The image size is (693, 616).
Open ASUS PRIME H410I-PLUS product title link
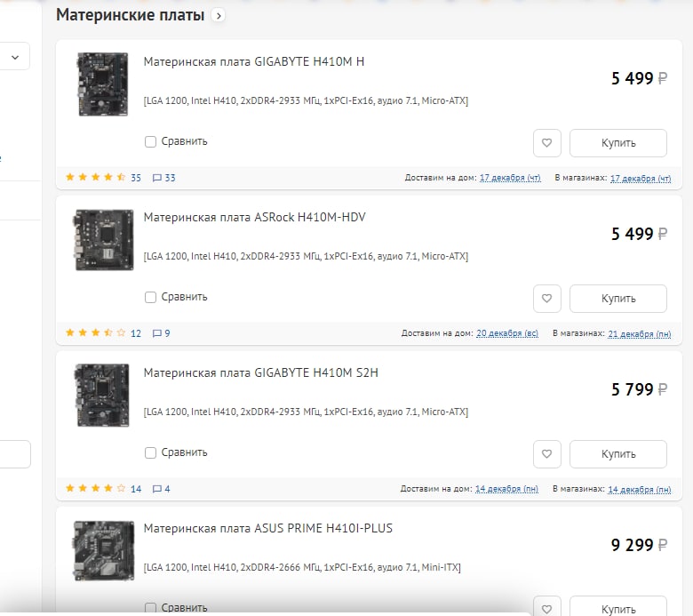click(267, 528)
